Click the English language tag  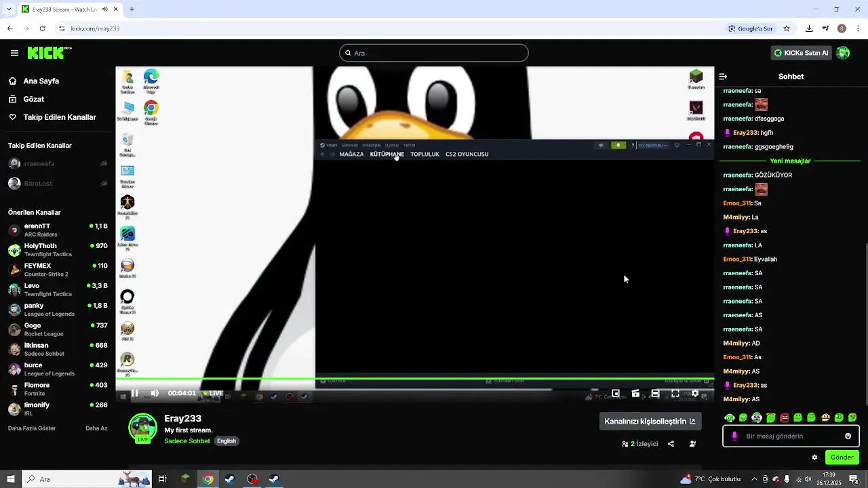click(226, 441)
